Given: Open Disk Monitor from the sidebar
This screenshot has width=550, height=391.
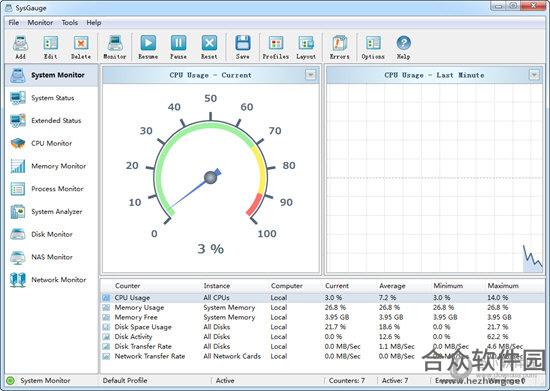Looking at the screenshot, I should 52,234.
